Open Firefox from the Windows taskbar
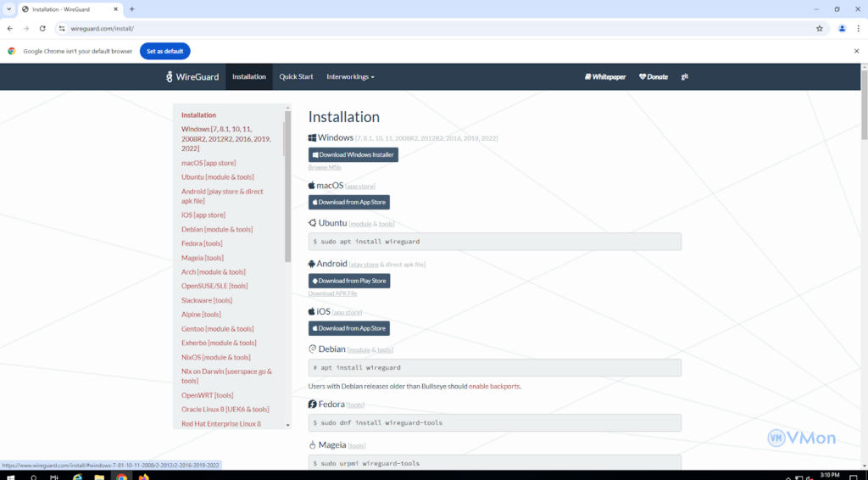The height and width of the screenshot is (480, 868). click(144, 476)
